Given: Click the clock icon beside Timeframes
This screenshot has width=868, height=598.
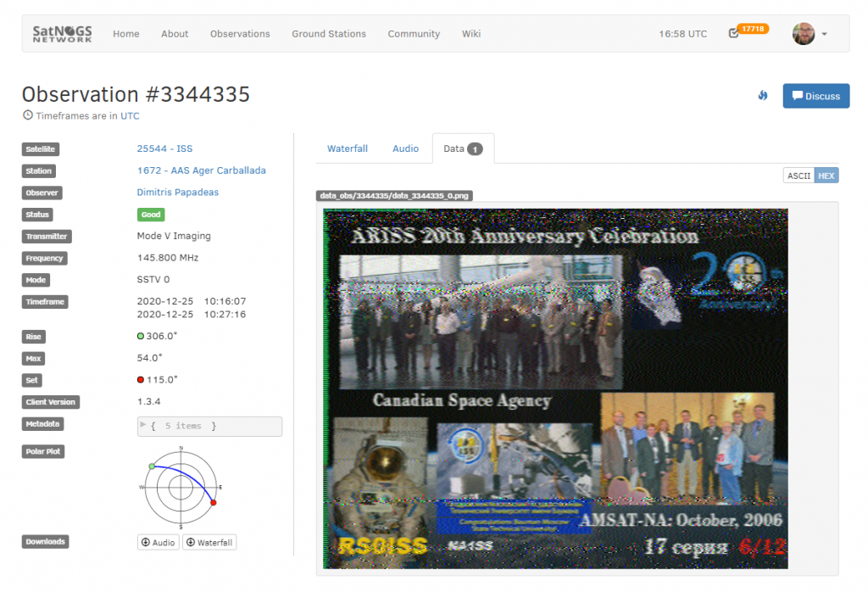Looking at the screenshot, I should click(28, 116).
